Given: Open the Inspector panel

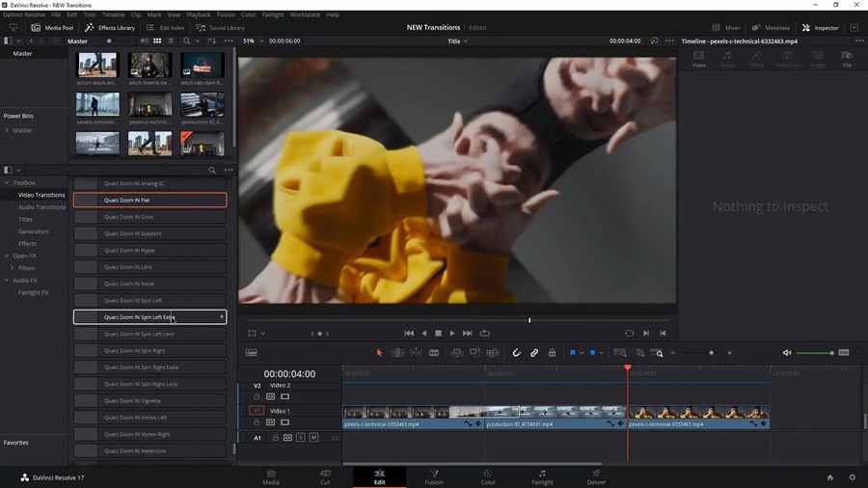Looking at the screenshot, I should click(820, 28).
